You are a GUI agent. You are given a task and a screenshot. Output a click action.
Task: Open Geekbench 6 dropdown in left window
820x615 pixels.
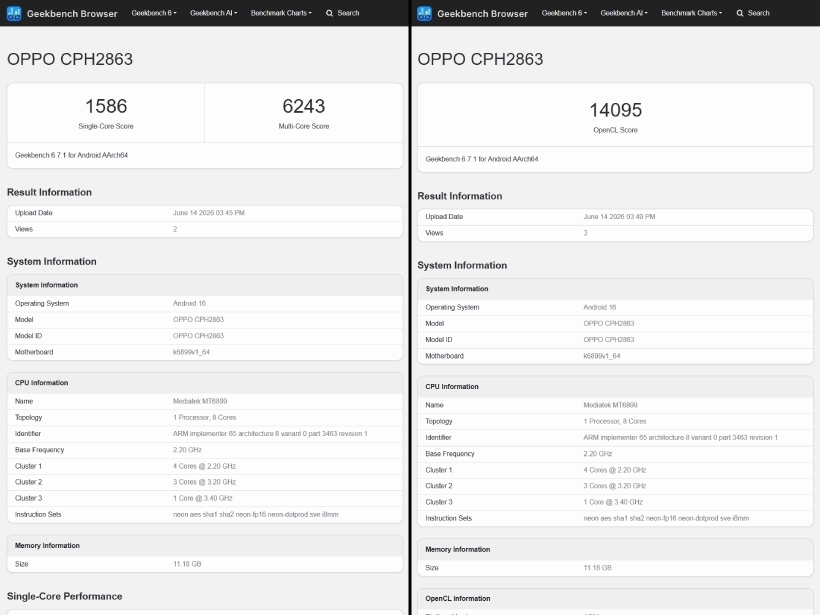click(x=154, y=13)
